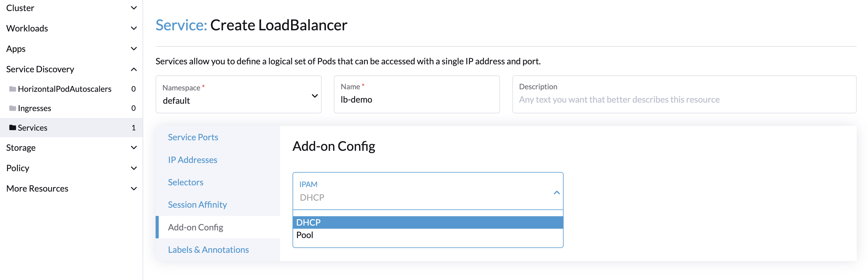Click the Services folder icon

(12, 128)
